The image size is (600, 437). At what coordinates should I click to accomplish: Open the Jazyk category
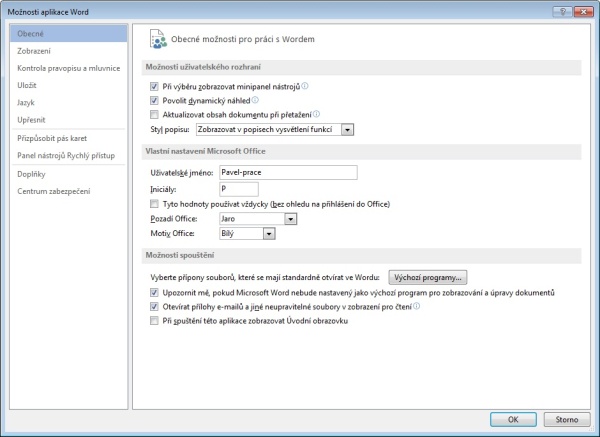pyautogui.click(x=68, y=103)
